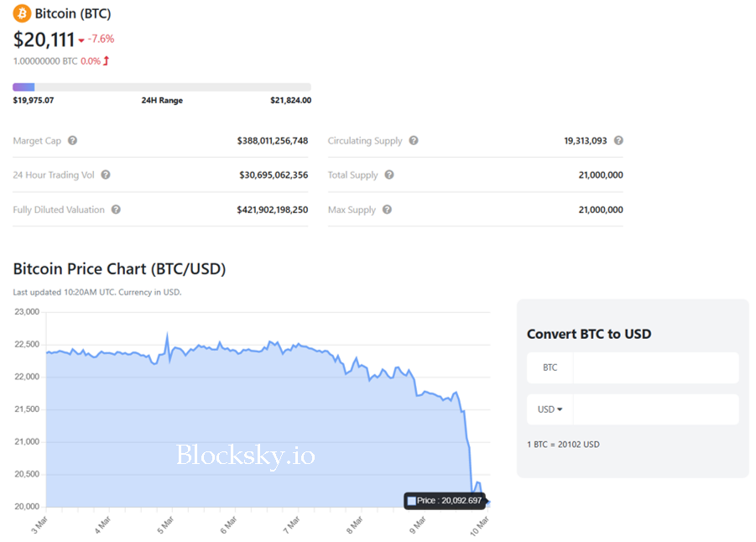Image resolution: width=756 pixels, height=542 pixels.
Task: Click the orange Bitcoin logo icon
Action: click(x=22, y=13)
